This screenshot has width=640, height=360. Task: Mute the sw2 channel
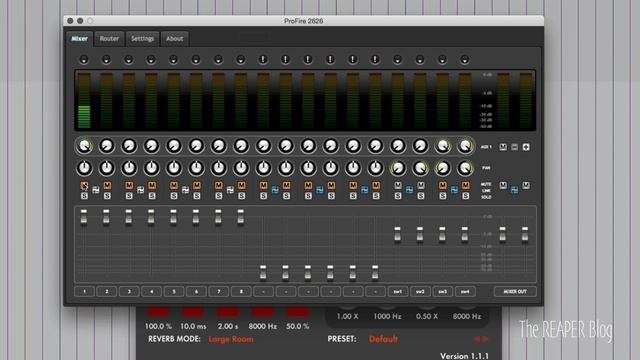[x=421, y=186]
